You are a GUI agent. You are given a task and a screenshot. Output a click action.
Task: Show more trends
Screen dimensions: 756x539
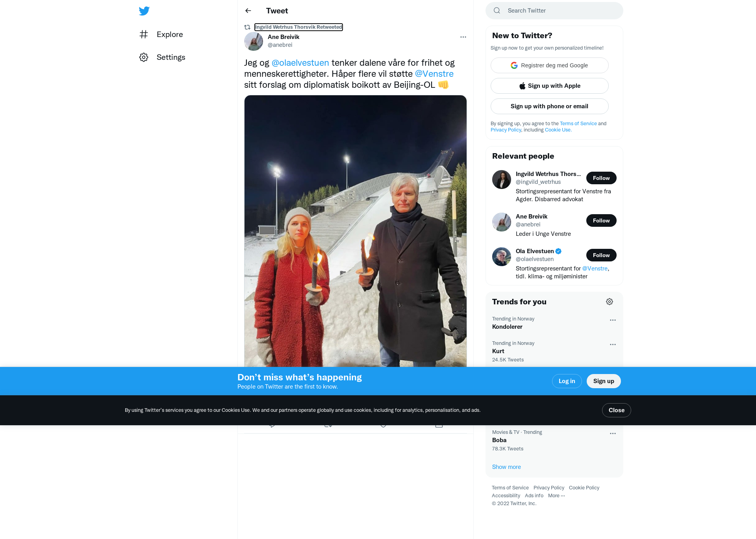click(506, 467)
